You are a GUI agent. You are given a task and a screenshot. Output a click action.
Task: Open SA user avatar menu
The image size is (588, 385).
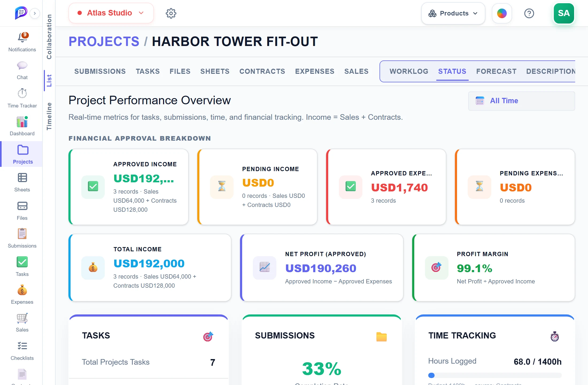tap(564, 13)
